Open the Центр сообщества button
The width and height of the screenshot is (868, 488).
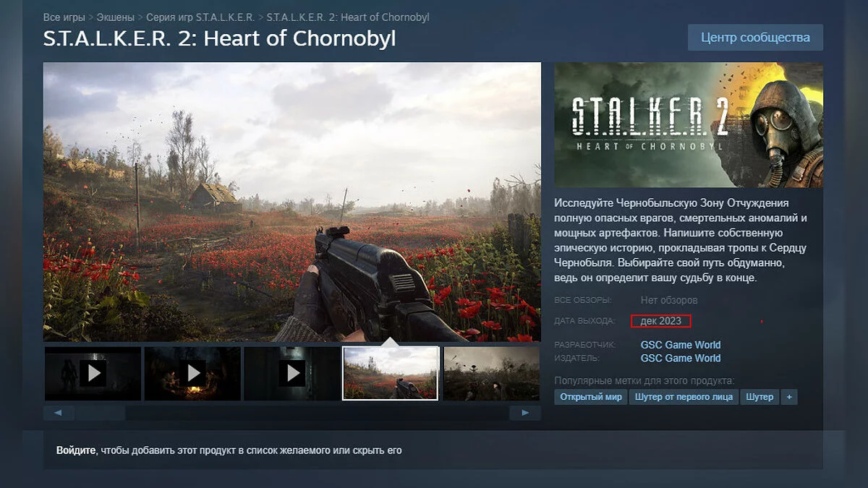point(755,38)
